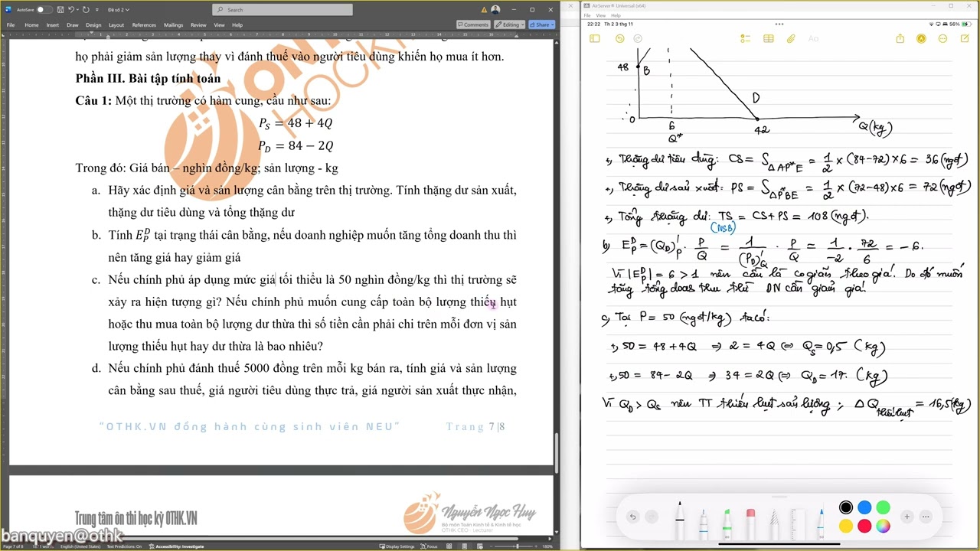This screenshot has width=980, height=551.
Task: Undo the last action in Word
Action: pyautogui.click(x=71, y=10)
